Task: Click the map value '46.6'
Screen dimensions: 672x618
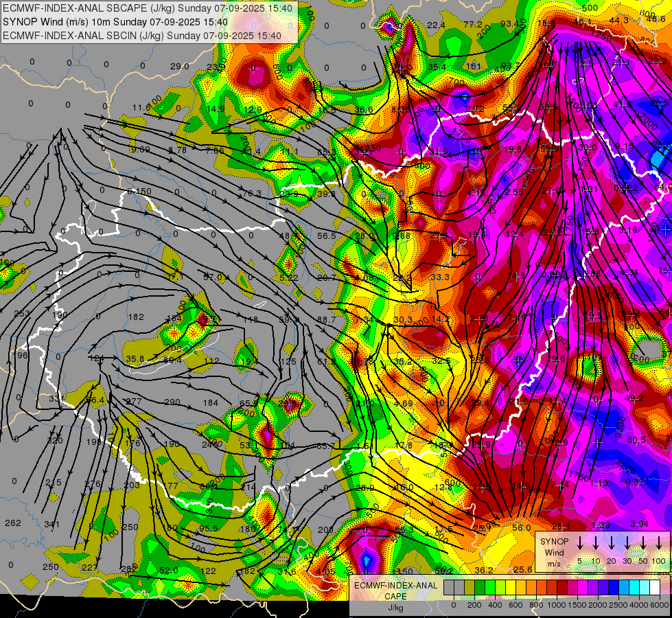Action: (656, 18)
